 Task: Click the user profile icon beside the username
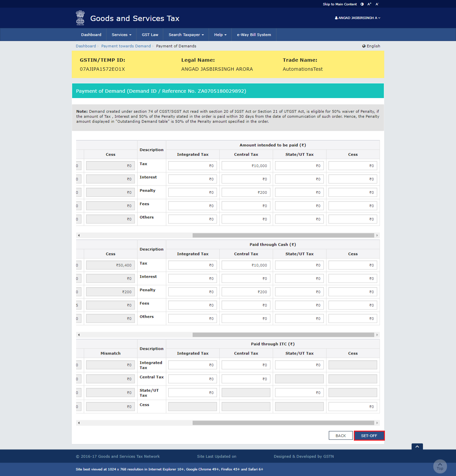pos(336,18)
